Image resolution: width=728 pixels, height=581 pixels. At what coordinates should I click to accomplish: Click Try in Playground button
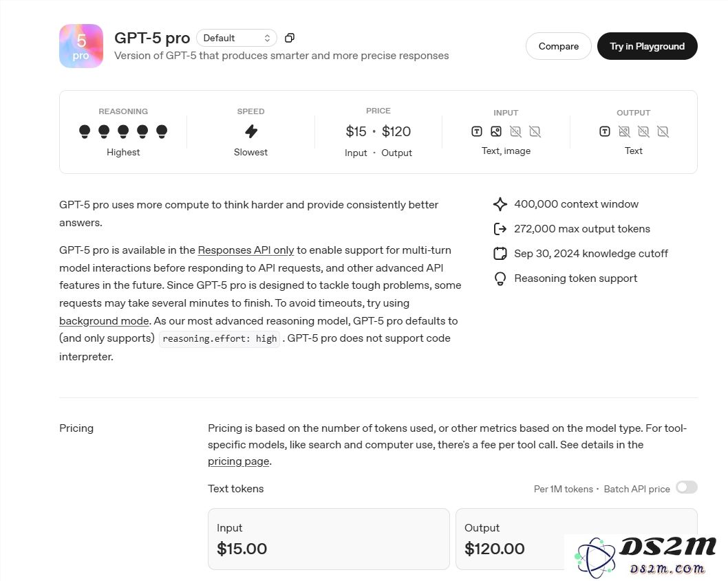[x=647, y=46]
